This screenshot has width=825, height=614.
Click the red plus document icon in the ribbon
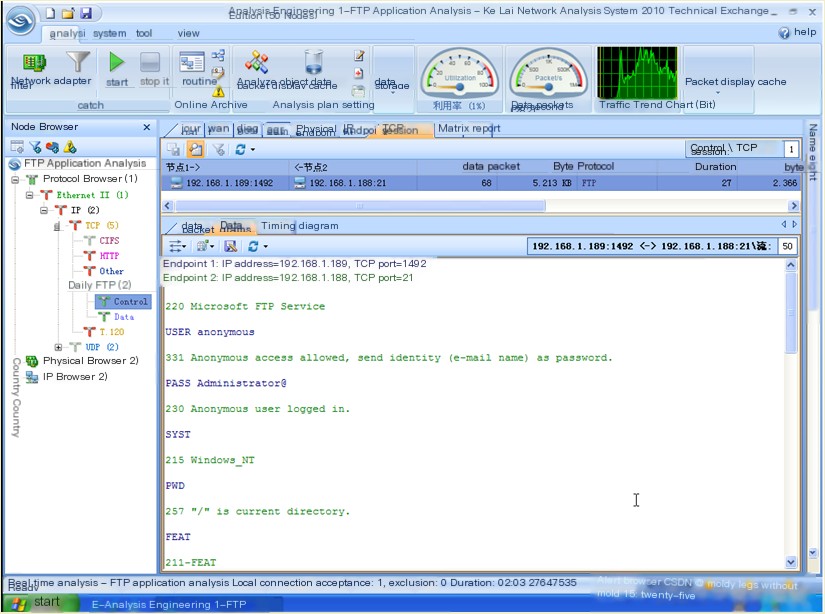pyautogui.click(x=358, y=73)
